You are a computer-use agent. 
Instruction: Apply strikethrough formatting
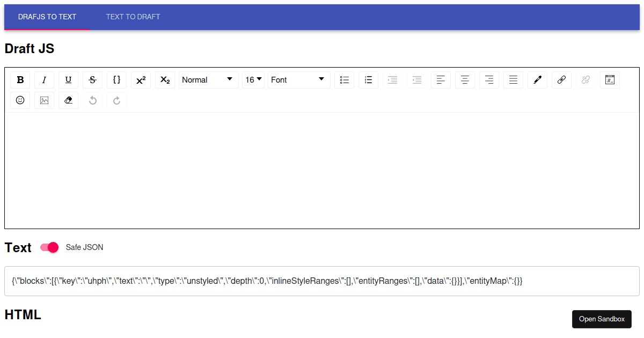(x=92, y=79)
